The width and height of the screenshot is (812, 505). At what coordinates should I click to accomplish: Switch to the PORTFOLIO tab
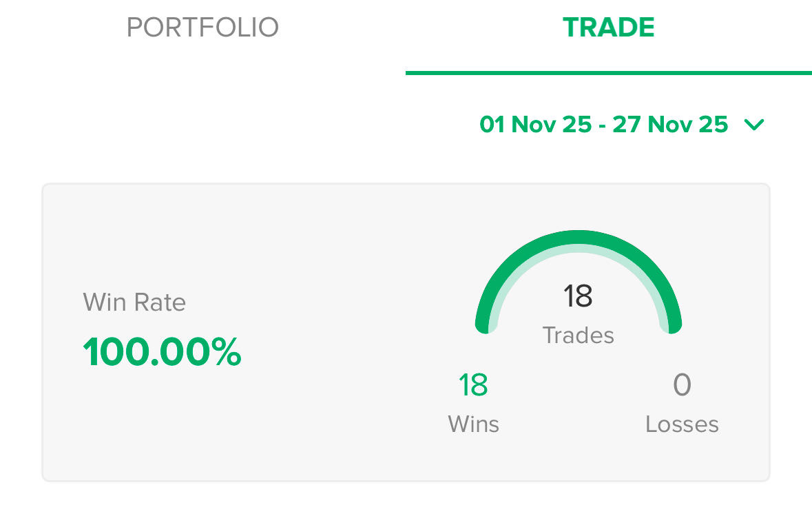(x=202, y=28)
